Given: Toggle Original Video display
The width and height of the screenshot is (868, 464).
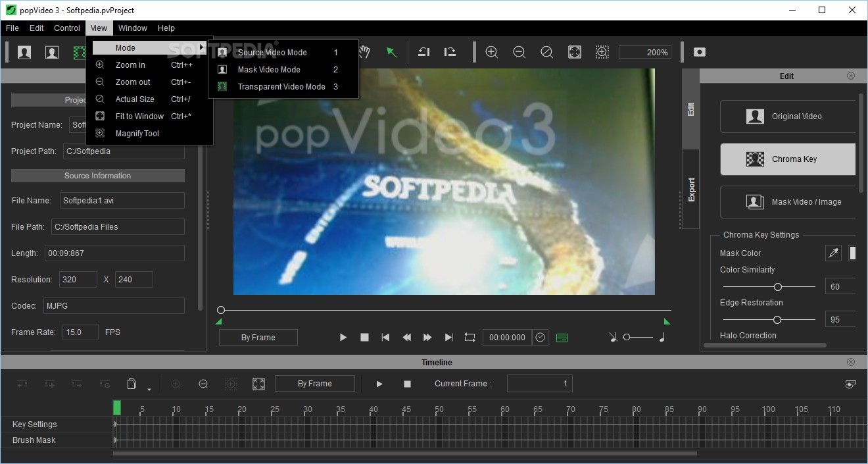Looking at the screenshot, I should click(x=788, y=116).
